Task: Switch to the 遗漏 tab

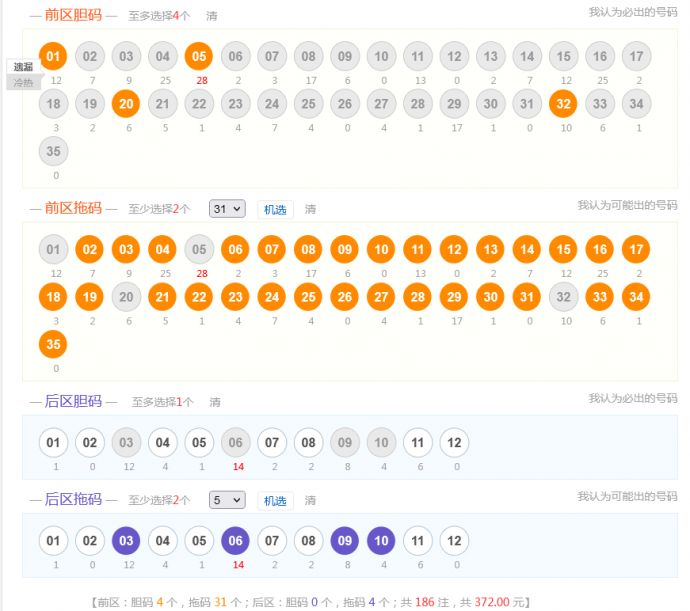Action: coord(23,67)
